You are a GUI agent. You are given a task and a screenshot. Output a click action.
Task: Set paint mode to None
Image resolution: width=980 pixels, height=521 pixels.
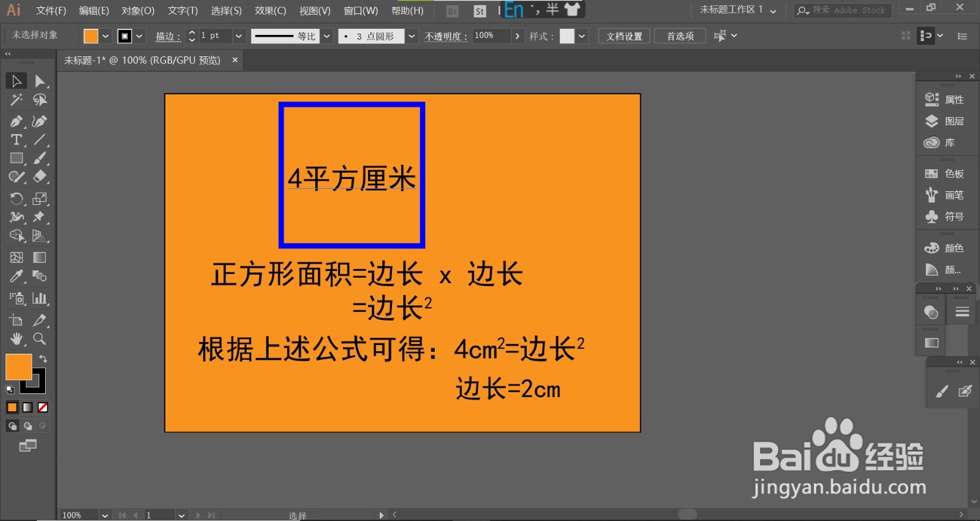coord(43,407)
